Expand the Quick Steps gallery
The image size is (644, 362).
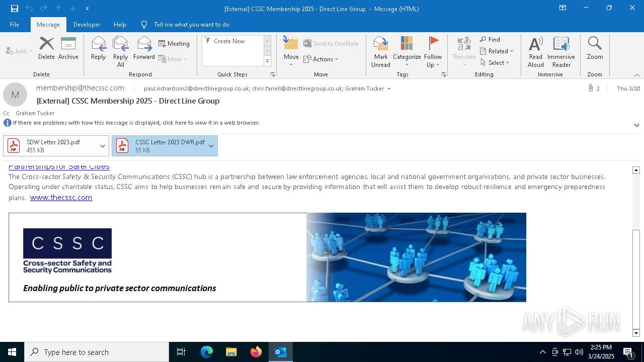click(267, 61)
